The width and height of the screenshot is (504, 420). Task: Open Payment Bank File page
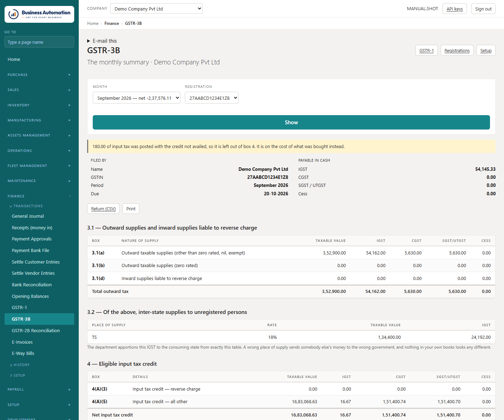click(x=39, y=251)
